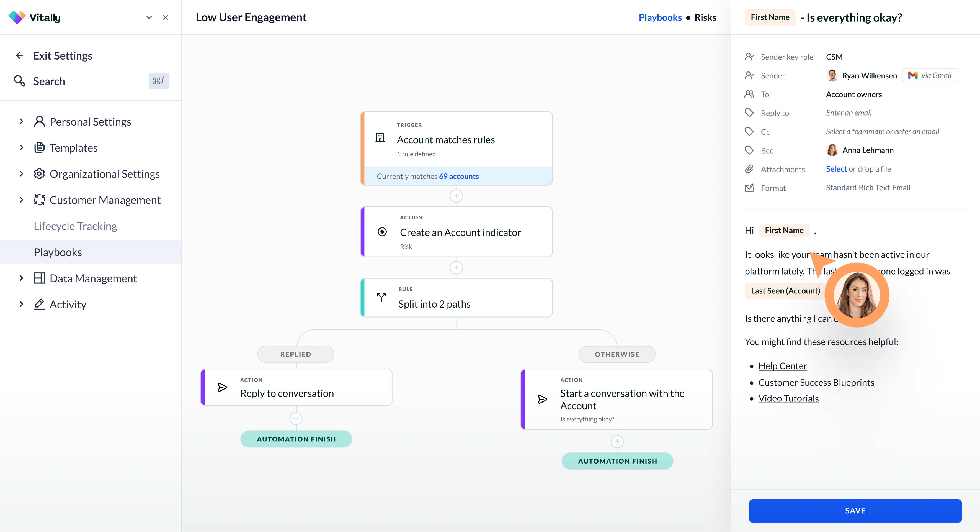Click the via Gmail sender badge
This screenshot has height=532, width=980.
point(930,75)
